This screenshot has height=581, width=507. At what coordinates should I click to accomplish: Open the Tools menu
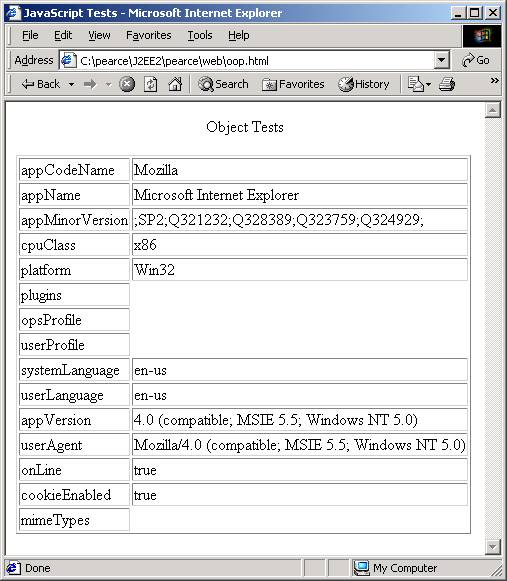pyautogui.click(x=200, y=35)
